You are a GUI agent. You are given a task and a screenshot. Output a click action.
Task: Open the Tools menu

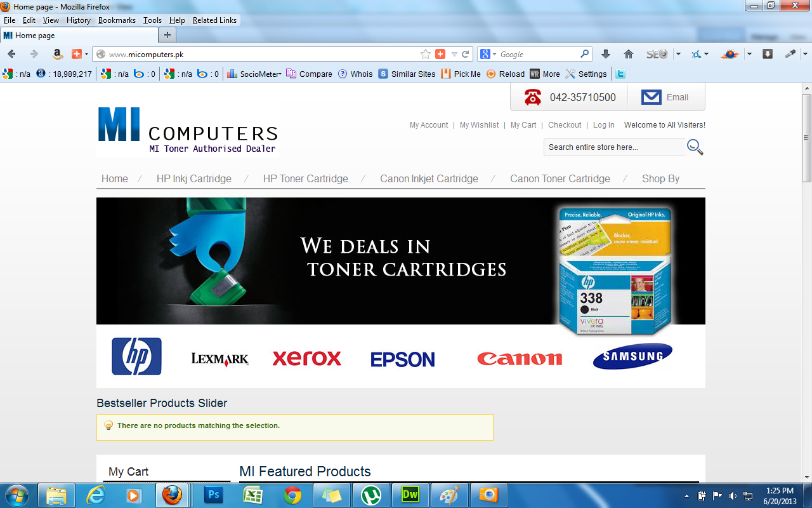(x=152, y=20)
